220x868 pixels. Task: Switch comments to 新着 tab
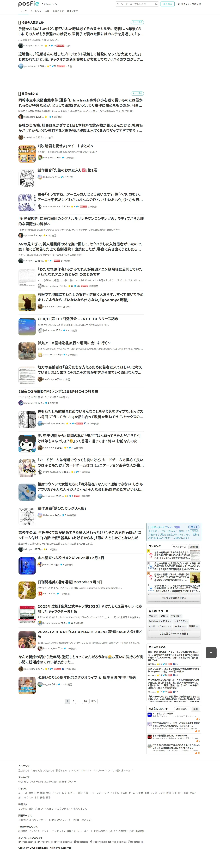click(x=195, y=709)
